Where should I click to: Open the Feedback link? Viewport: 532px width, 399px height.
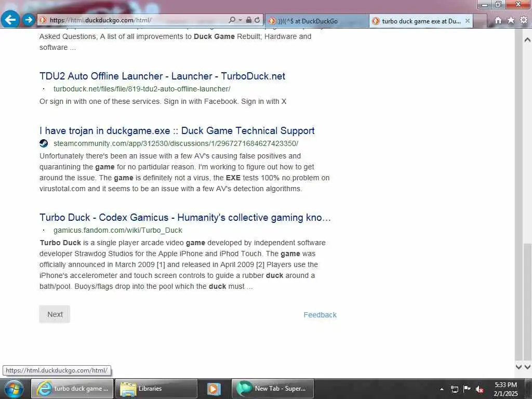tap(320, 315)
